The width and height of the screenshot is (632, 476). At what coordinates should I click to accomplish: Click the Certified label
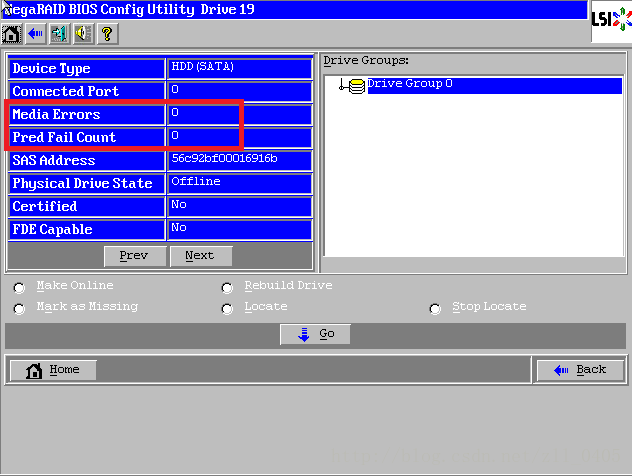[45, 206]
